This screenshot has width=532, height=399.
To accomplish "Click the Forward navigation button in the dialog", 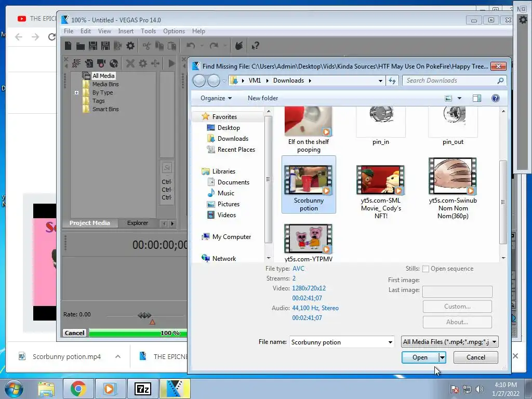I will click(x=214, y=81).
